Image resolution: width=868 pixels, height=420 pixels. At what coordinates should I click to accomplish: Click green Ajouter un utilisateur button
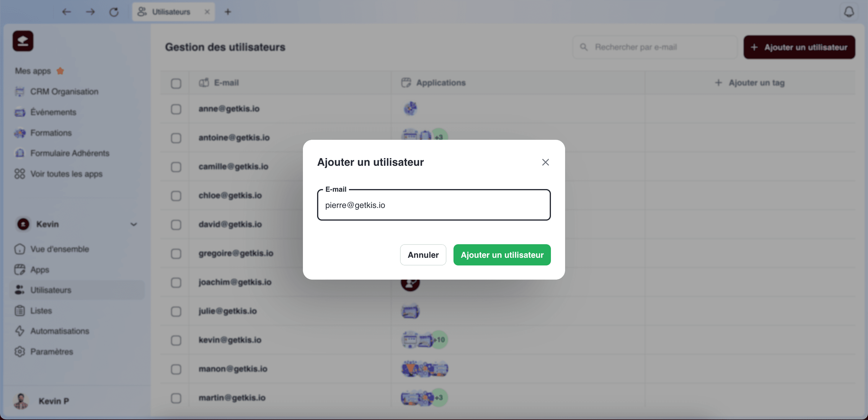coord(502,255)
